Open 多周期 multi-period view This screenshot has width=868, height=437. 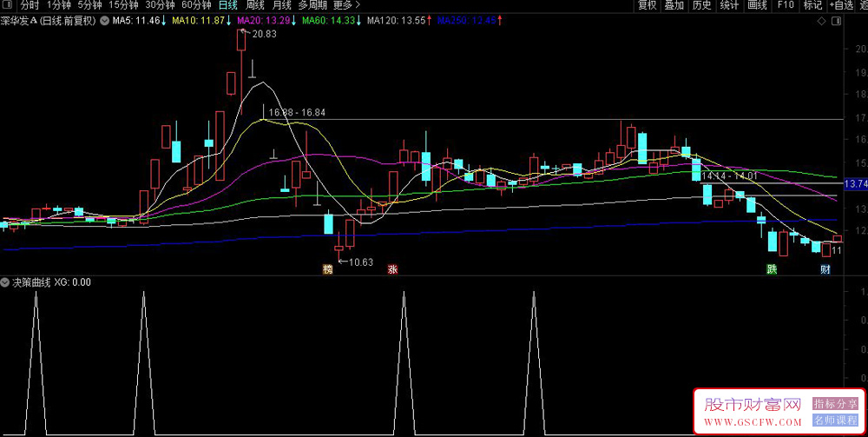tap(312, 5)
